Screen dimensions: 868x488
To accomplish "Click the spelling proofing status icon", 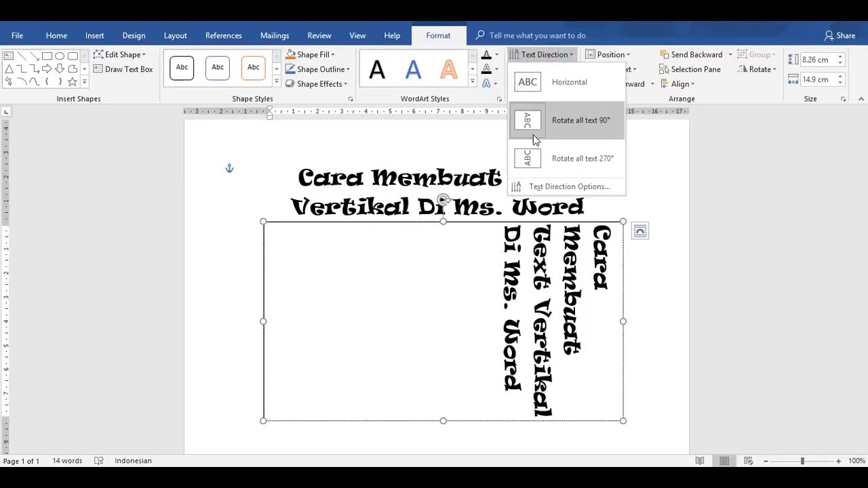I will click(x=99, y=461).
